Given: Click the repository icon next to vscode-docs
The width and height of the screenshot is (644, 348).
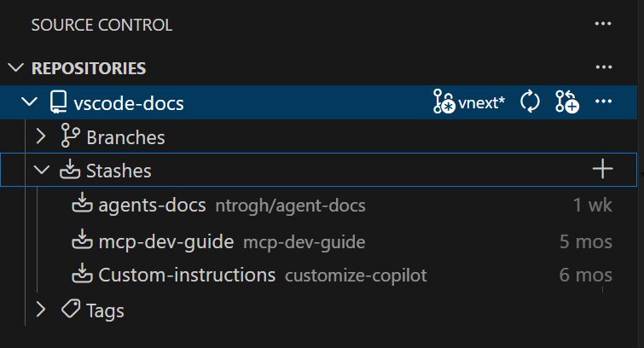Looking at the screenshot, I should (x=58, y=103).
